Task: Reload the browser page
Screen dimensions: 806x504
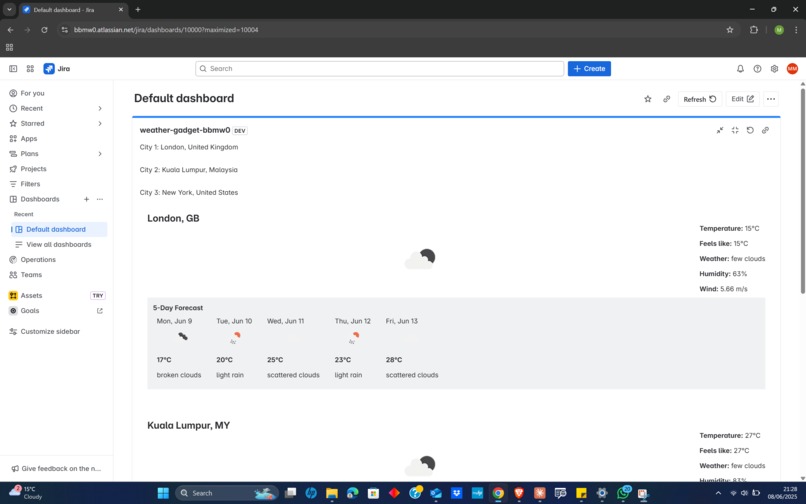Action: pos(44,30)
